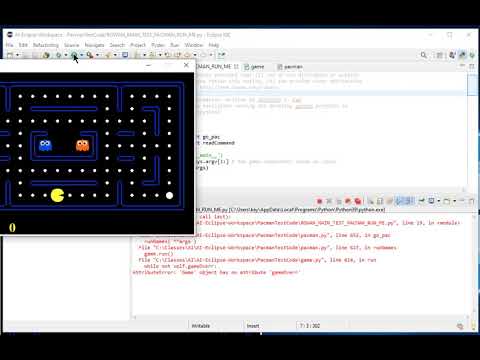The height and width of the screenshot is (360, 480).
Task: Click the New file toolbar icon
Action: (10, 55)
